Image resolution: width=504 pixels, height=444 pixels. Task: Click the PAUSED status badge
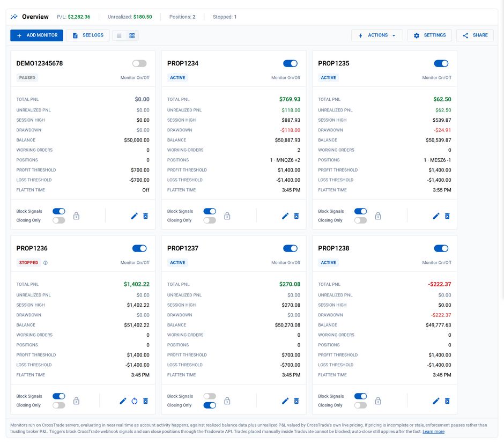(27, 78)
